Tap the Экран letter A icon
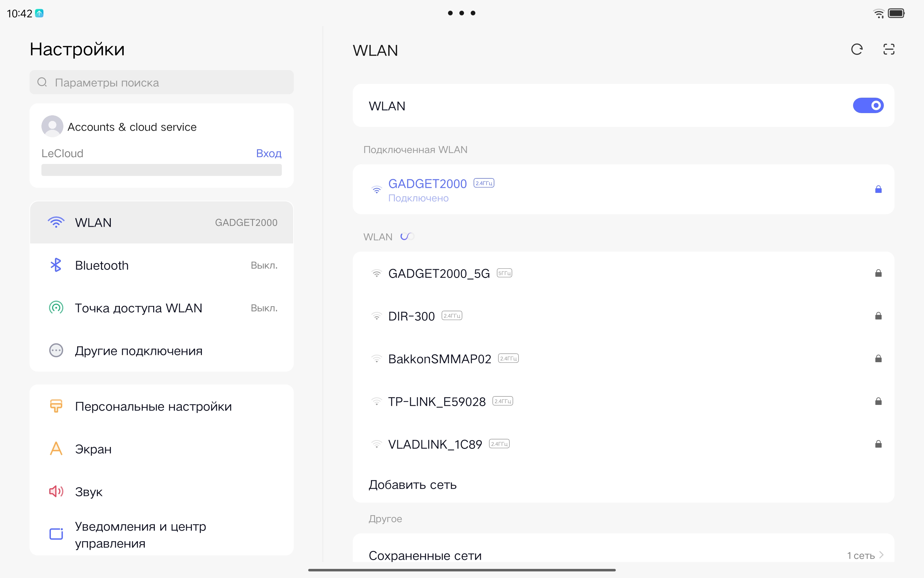Screen dimensions: 924x578 [56, 448]
